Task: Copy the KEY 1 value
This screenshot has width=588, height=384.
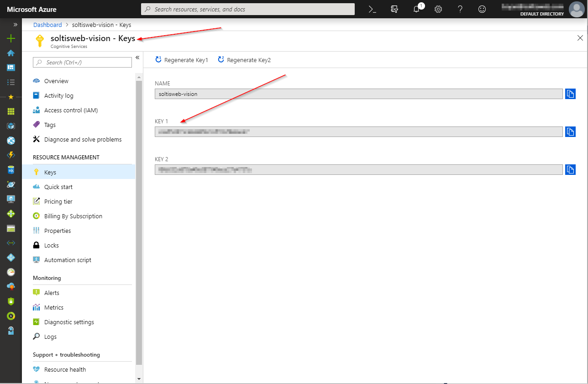Action: click(570, 132)
